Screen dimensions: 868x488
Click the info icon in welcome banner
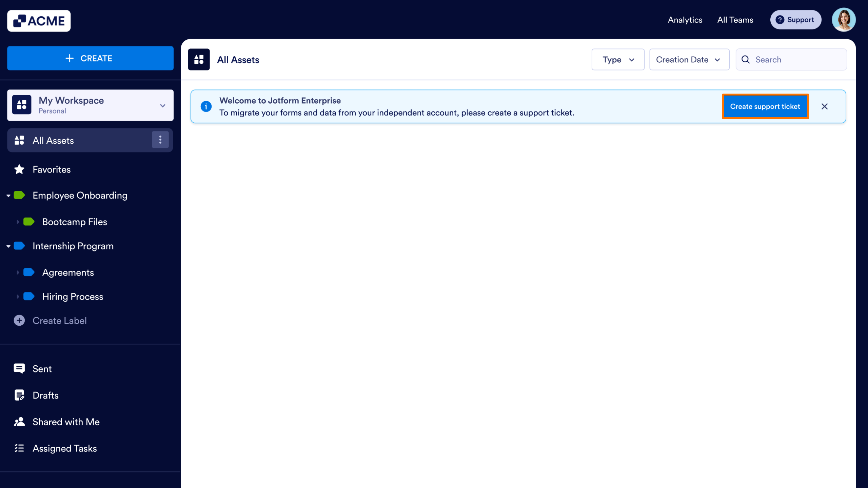coord(206,106)
